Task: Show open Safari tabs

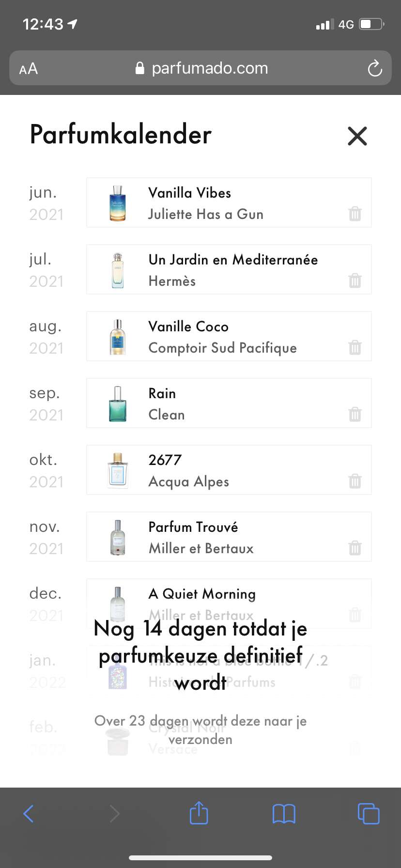Action: (x=369, y=814)
